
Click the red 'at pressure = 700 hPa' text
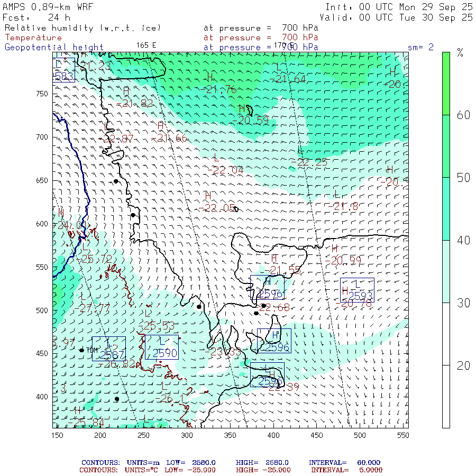[261, 38]
